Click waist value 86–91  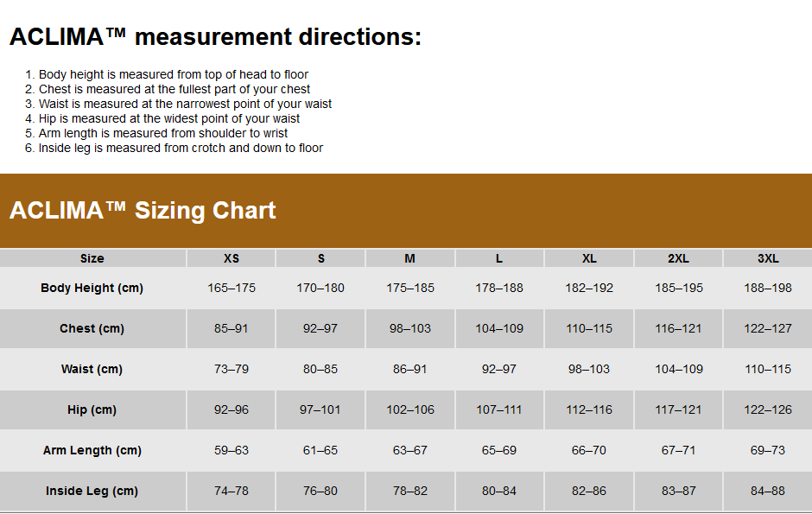click(409, 369)
